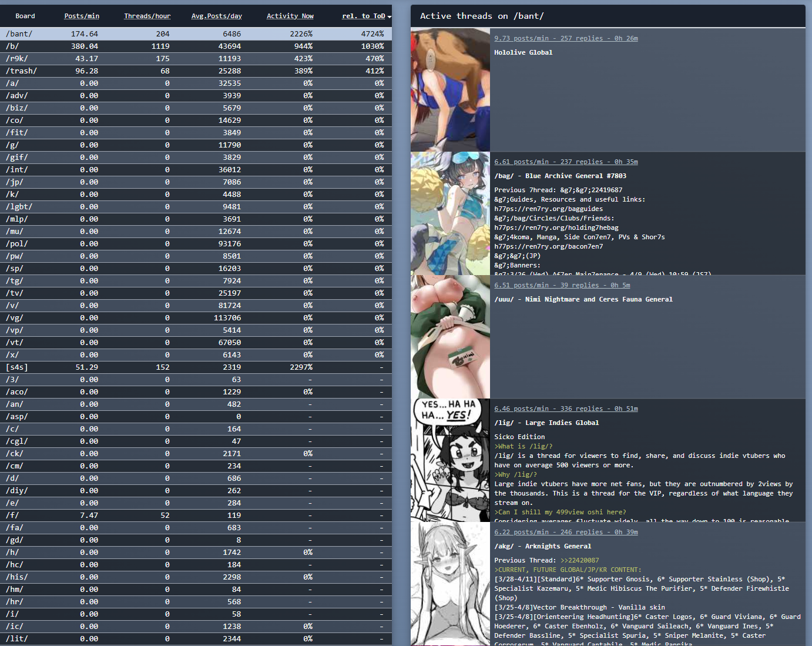The width and height of the screenshot is (812, 646).
Task: Click the 7.47 posts/min value for /f/
Action: coord(89,516)
